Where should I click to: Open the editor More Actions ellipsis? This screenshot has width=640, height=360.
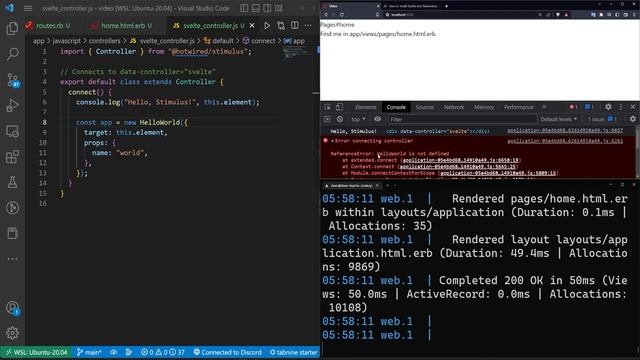pyautogui.click(x=308, y=25)
